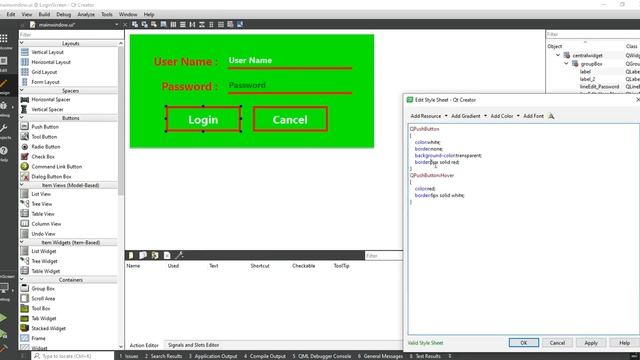Click the New action icon in Action Editor
Screen dimensions: 640x360
pos(131,255)
